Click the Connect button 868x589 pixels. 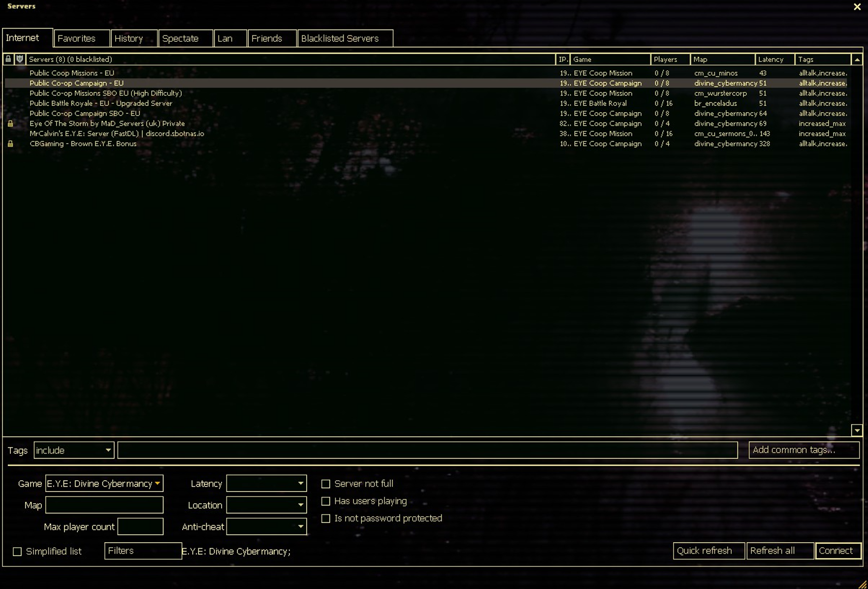tap(838, 551)
